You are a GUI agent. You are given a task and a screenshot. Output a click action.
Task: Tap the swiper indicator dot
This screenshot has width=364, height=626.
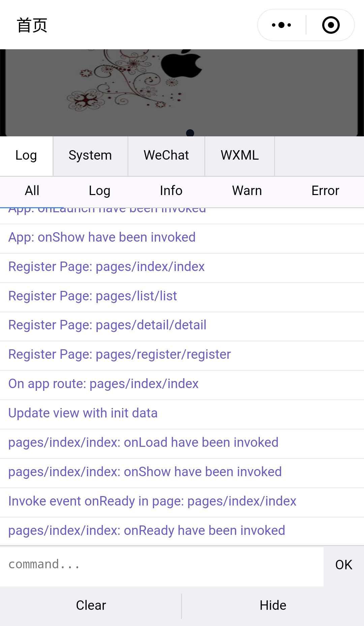coord(190,133)
